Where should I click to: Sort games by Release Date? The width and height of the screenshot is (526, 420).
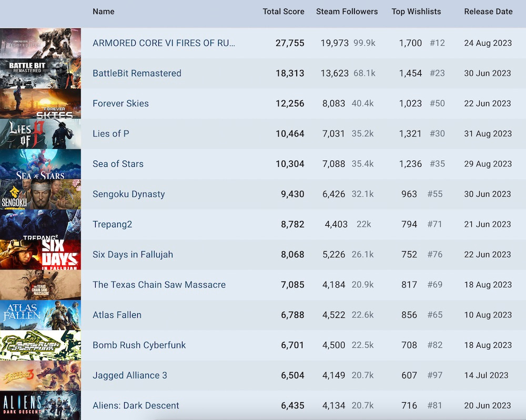(x=488, y=12)
